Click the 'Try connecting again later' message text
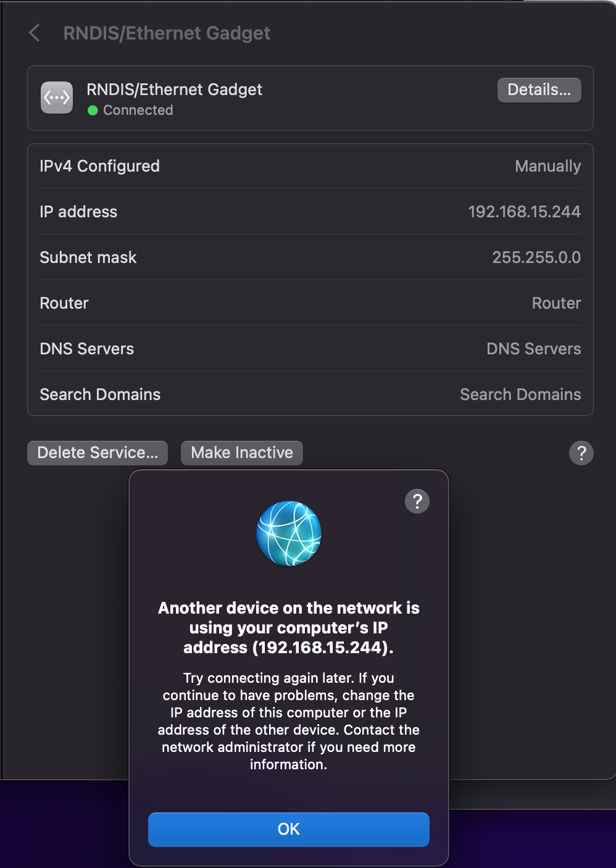This screenshot has height=868, width=616. pos(288,721)
